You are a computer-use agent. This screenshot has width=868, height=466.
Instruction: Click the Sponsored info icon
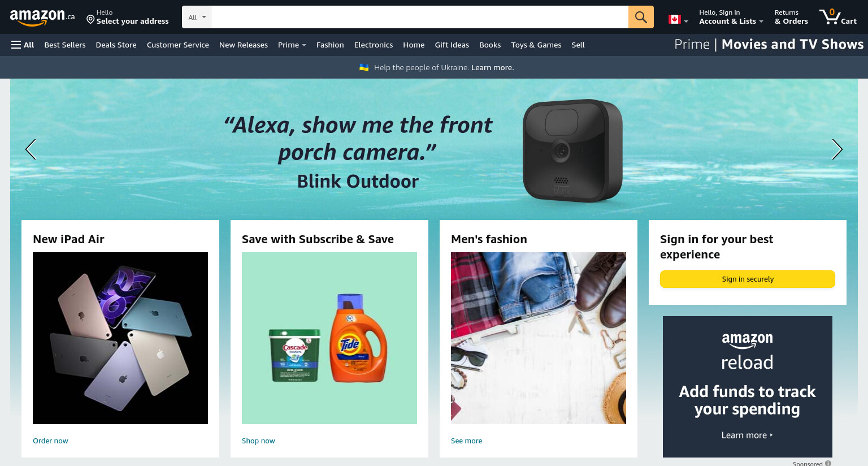(x=828, y=463)
